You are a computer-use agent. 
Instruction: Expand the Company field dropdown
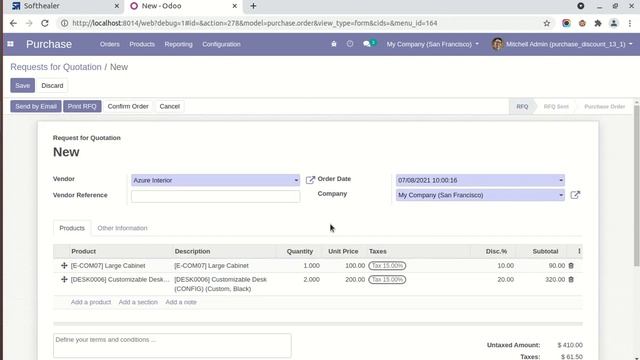tap(561, 195)
